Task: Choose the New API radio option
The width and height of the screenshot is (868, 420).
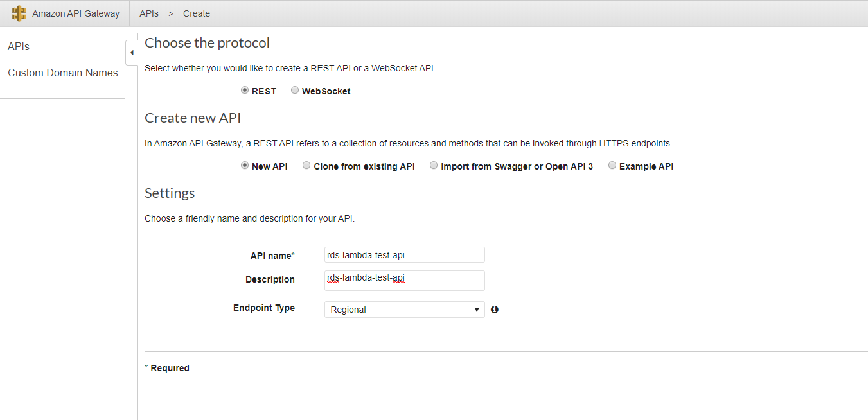Action: coord(245,166)
